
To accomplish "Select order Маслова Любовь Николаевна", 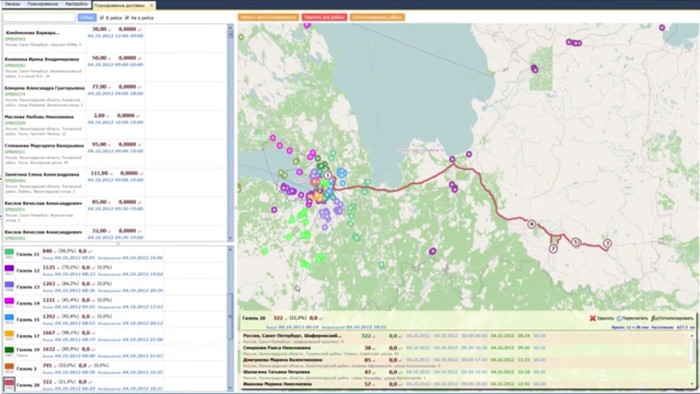I will click(115, 125).
